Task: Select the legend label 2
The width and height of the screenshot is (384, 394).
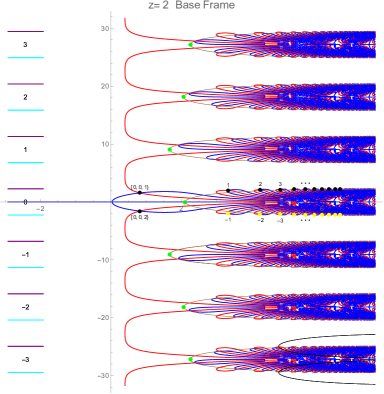Action: click(x=25, y=97)
